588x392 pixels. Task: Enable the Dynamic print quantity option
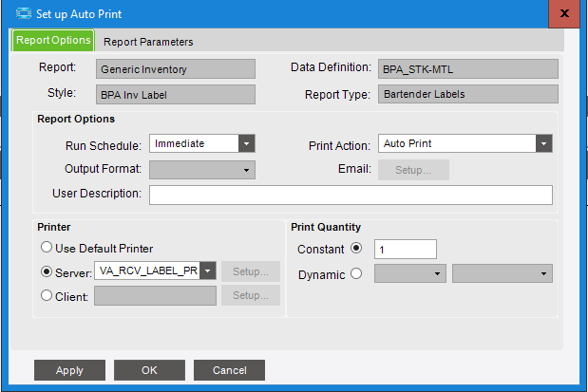pos(356,273)
